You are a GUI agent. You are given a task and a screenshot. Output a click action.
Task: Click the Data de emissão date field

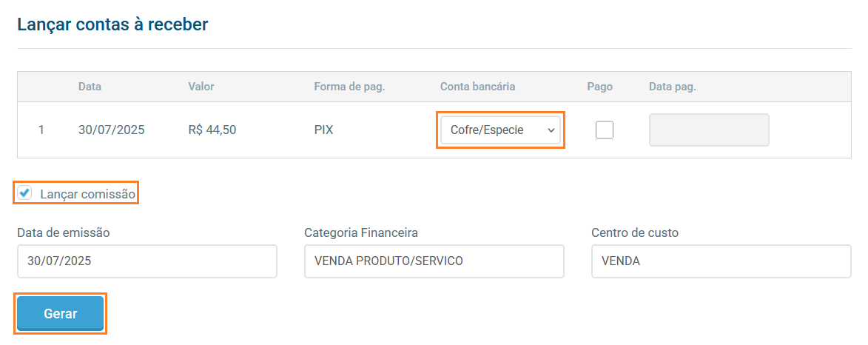coord(147,261)
